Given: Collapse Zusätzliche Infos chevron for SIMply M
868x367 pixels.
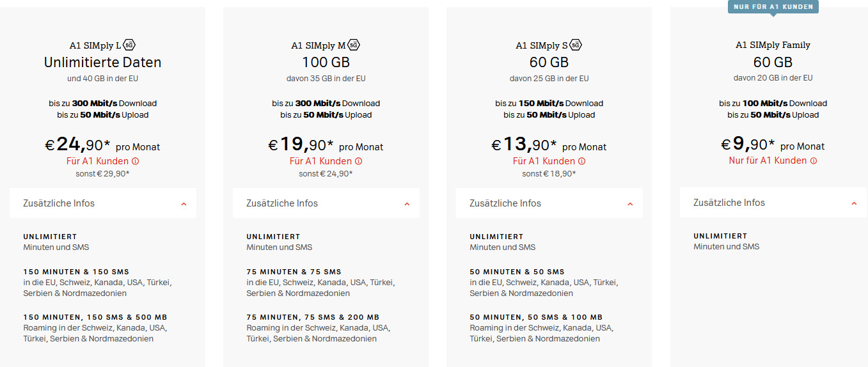Looking at the screenshot, I should tap(407, 204).
